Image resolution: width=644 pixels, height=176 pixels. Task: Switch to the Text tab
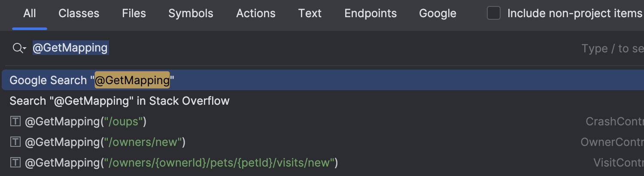point(310,13)
